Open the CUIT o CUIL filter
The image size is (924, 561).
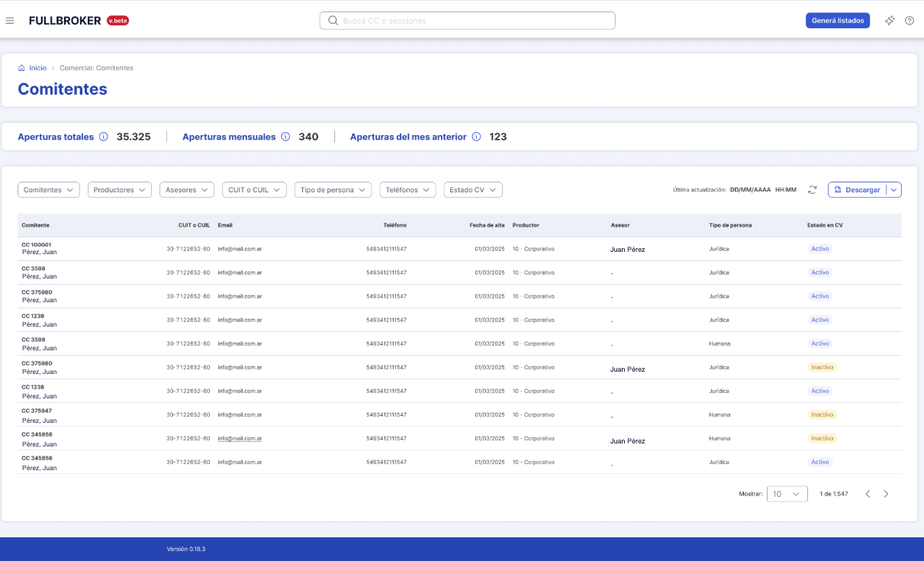[254, 190]
